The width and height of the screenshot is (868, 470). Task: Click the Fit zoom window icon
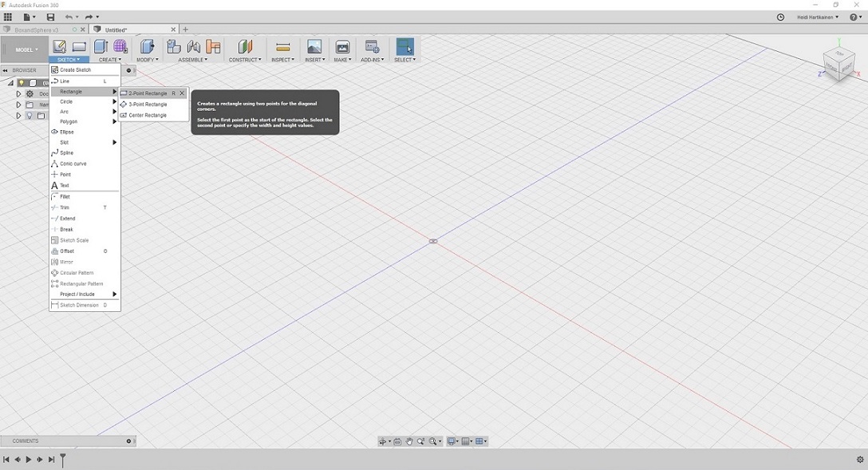click(433, 441)
